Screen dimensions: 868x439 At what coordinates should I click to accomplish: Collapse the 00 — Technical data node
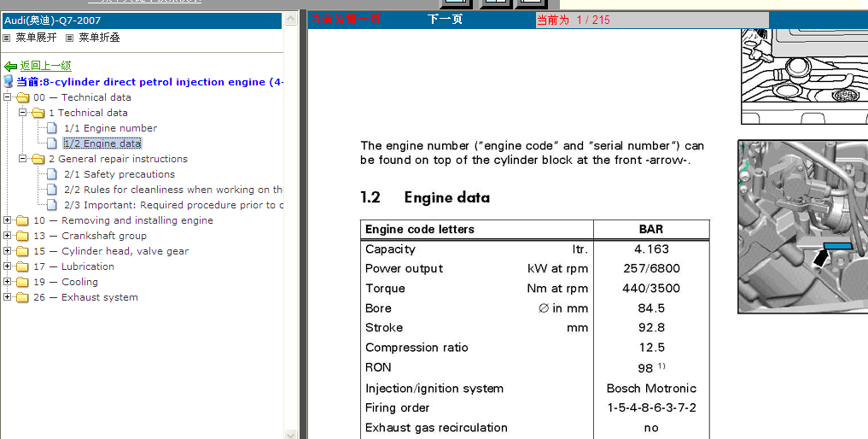coord(7,97)
